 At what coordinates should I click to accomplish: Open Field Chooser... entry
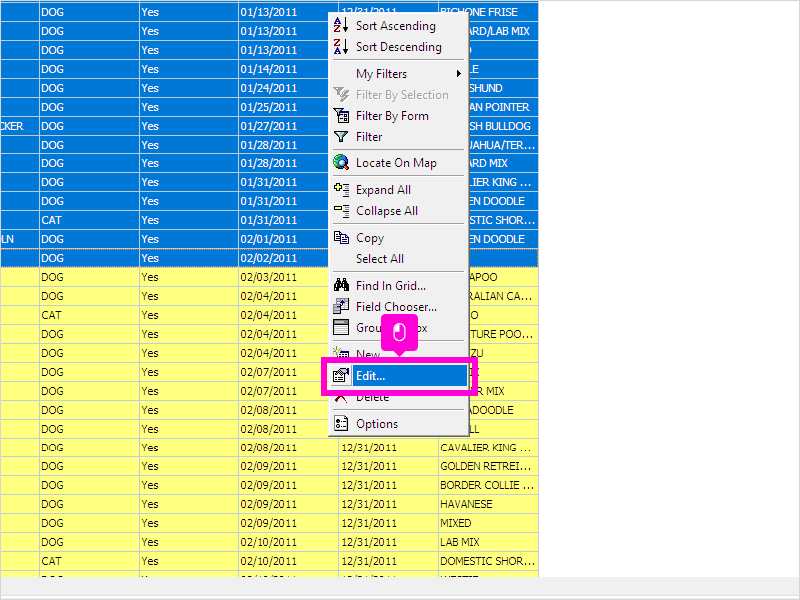click(396, 307)
